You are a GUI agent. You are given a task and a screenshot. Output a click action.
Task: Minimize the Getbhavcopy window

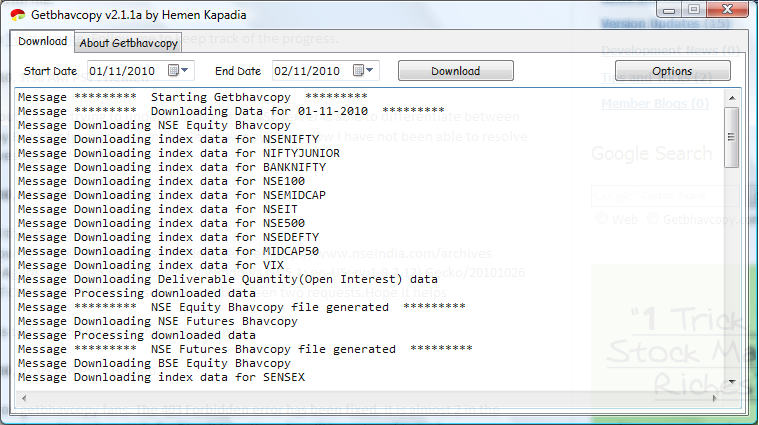coord(669,9)
